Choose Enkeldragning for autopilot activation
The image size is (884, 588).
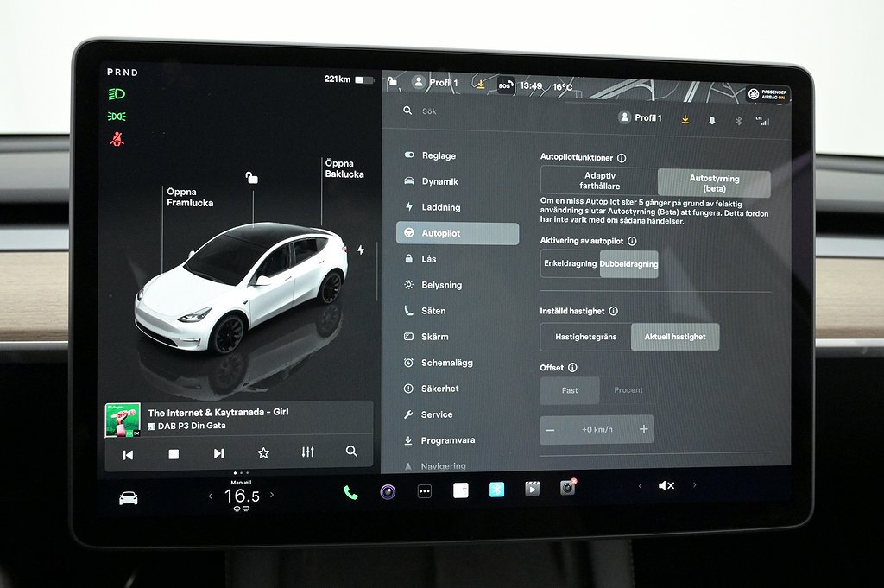coord(570,264)
